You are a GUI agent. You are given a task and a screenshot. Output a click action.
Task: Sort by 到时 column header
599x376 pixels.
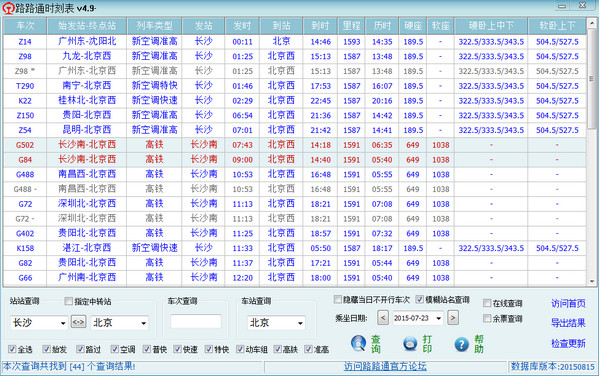320,26
